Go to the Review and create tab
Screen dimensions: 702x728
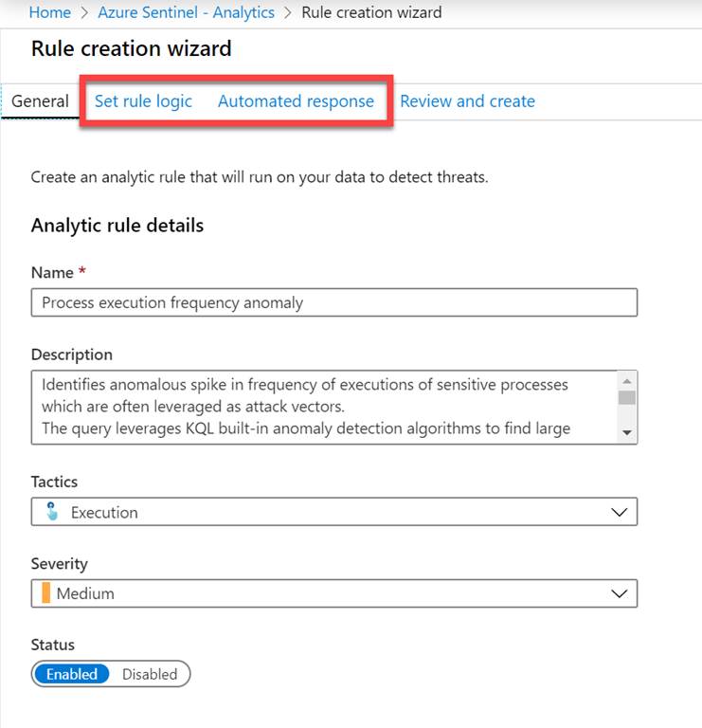click(467, 101)
